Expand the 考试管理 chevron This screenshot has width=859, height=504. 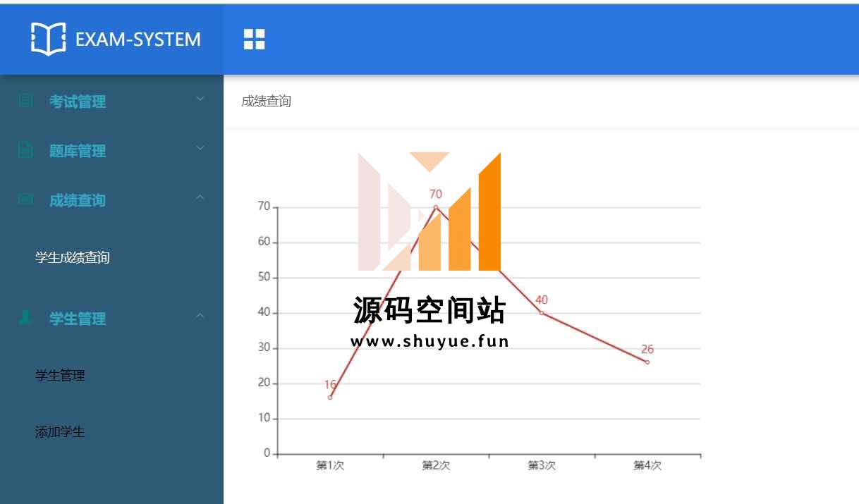pyautogui.click(x=200, y=99)
